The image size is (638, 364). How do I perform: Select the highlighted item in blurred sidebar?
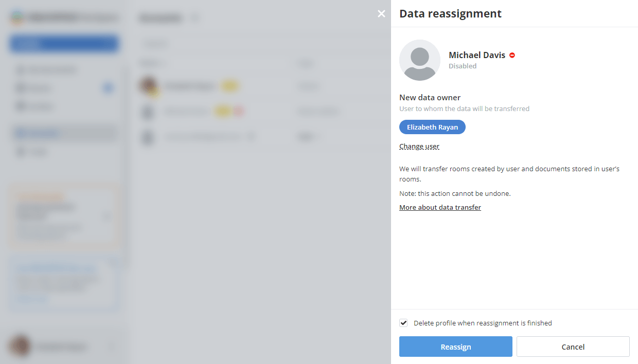point(64,134)
